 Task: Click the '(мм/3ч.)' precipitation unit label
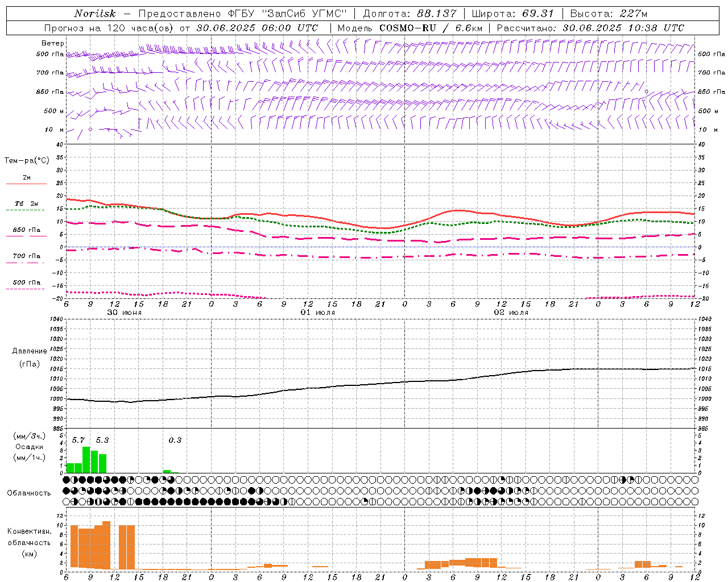pyautogui.click(x=30, y=436)
